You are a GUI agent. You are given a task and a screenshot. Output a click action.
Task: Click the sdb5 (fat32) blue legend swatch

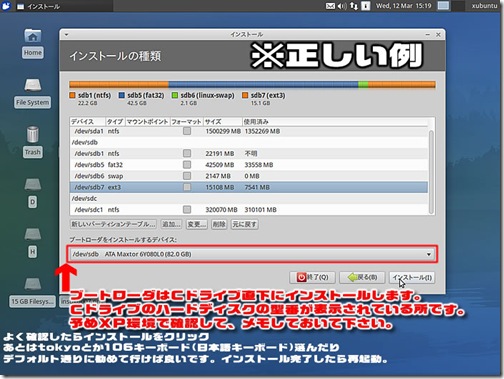[122, 95]
